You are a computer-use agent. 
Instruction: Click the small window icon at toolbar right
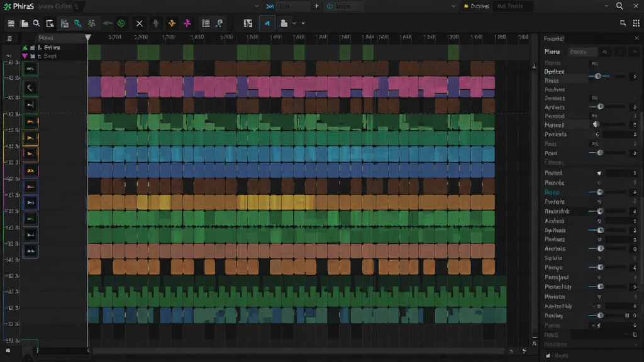623,23
